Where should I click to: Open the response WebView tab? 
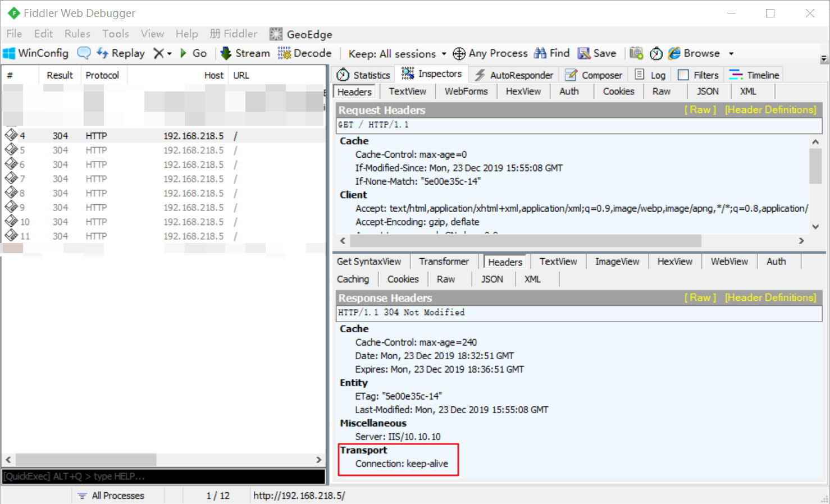[729, 262]
